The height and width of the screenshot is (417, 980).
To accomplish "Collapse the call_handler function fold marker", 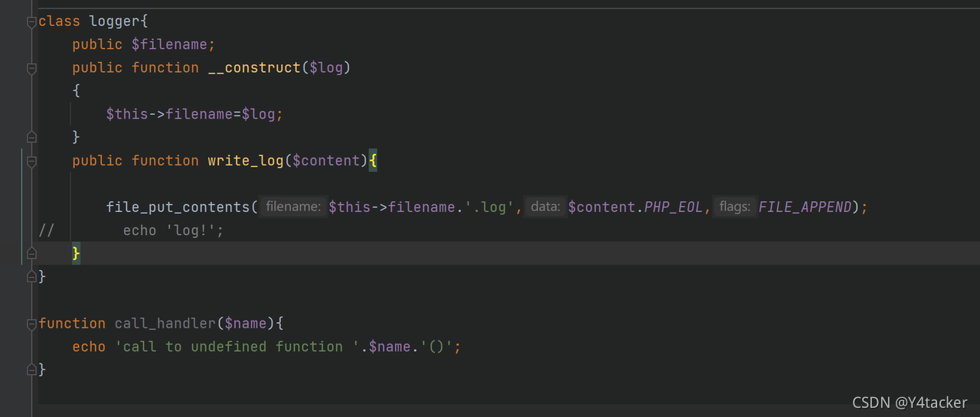I will [31, 324].
